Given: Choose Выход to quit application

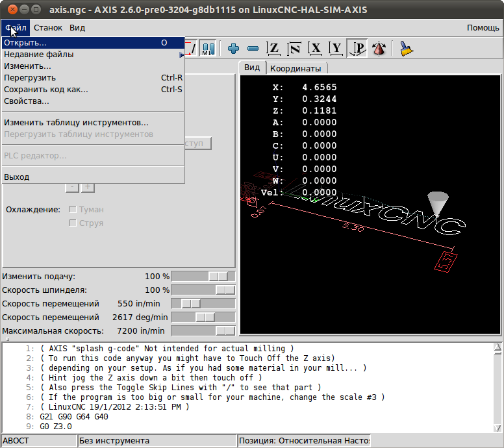Looking at the screenshot, I should pyautogui.click(x=94, y=177).
